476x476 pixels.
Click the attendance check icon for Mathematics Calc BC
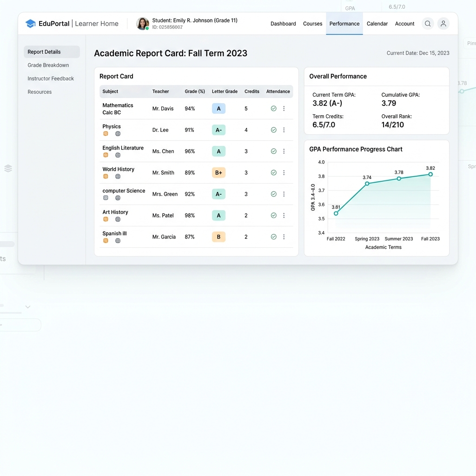pos(273,108)
